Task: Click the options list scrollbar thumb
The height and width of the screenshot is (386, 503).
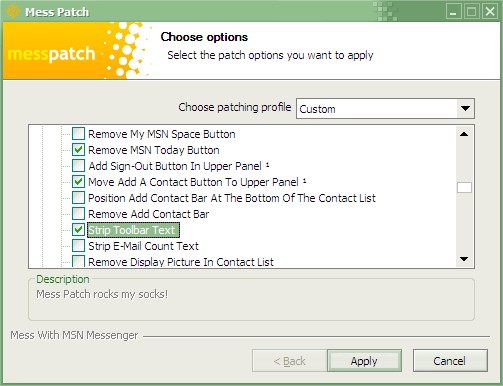Action: 464,187
